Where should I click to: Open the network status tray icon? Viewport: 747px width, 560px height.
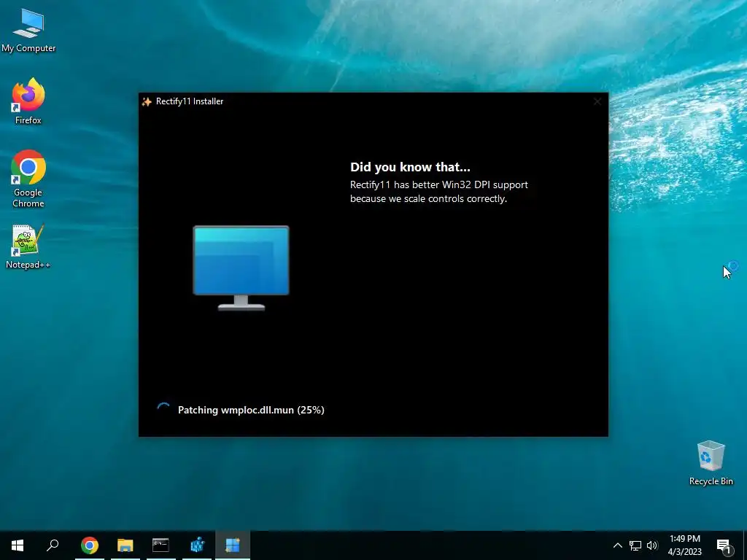635,545
